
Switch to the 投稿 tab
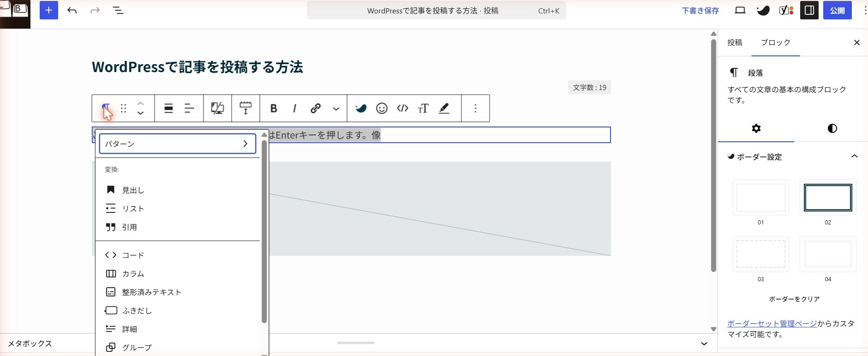pos(735,42)
